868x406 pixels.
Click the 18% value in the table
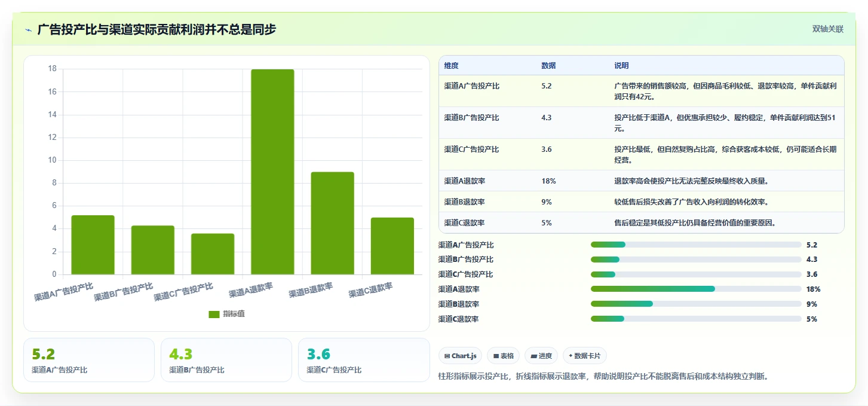(548, 181)
